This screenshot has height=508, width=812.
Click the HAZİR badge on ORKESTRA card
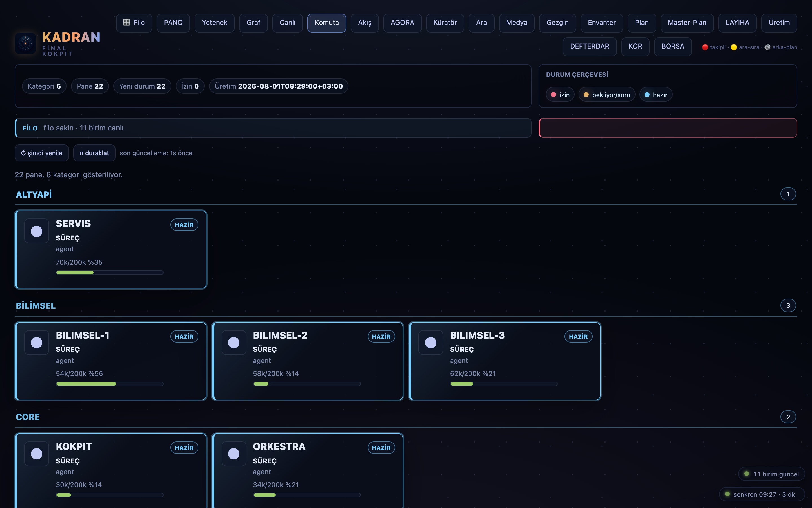pos(381,448)
